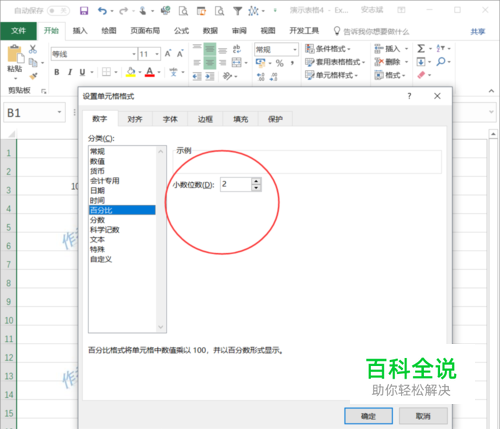Select row header 5
Image resolution: width=500 pixels, height=429 pixels.
pyautogui.click(x=9, y=228)
